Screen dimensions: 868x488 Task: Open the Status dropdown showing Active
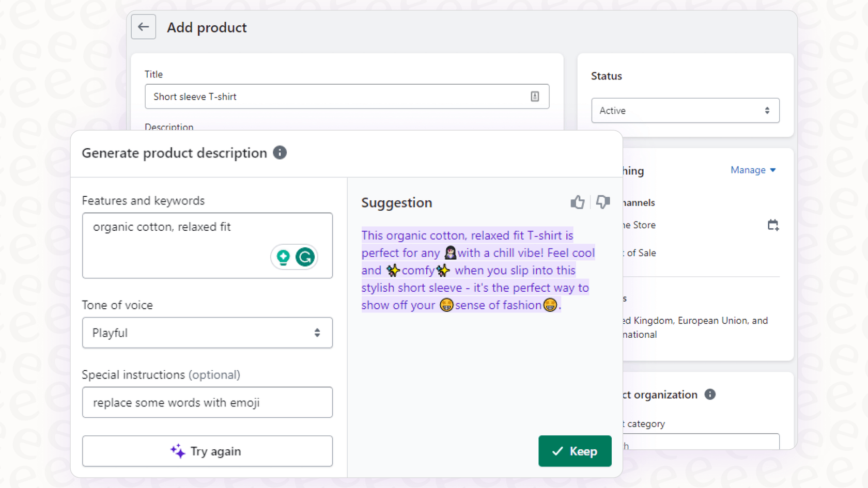685,111
